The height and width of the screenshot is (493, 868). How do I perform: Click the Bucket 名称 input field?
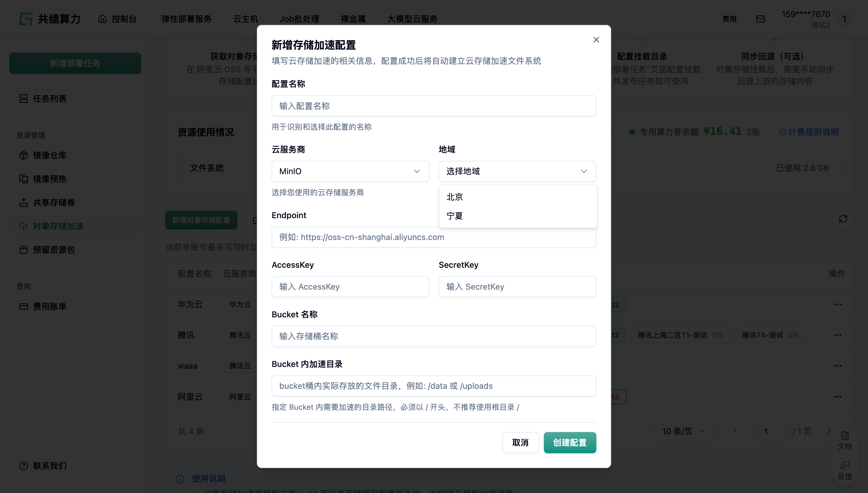tap(434, 336)
